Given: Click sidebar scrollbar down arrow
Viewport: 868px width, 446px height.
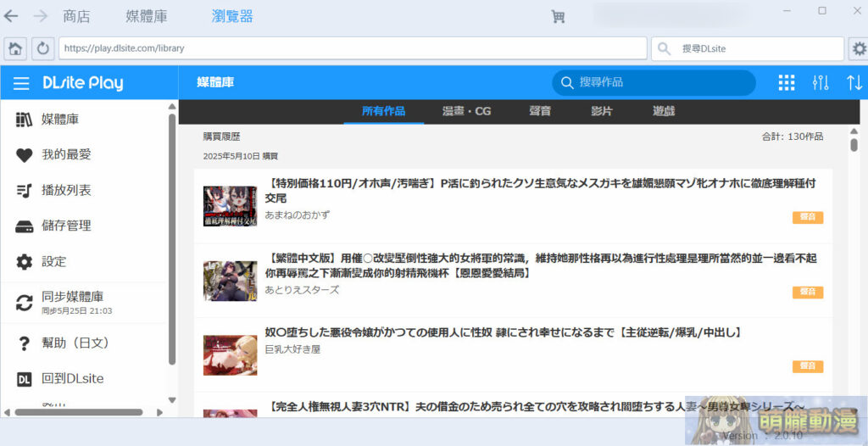Looking at the screenshot, I should [171, 400].
